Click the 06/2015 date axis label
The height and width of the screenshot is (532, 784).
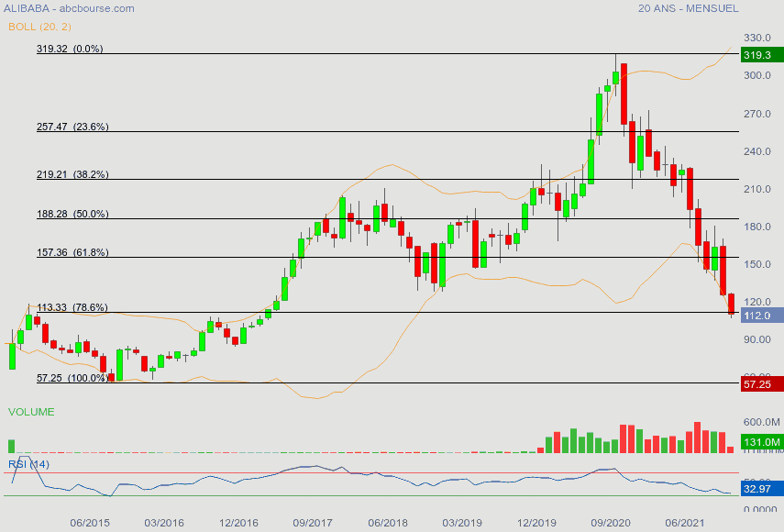(90, 523)
